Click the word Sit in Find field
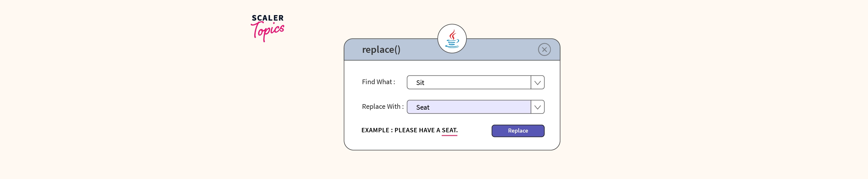The width and height of the screenshot is (868, 179). tap(420, 83)
